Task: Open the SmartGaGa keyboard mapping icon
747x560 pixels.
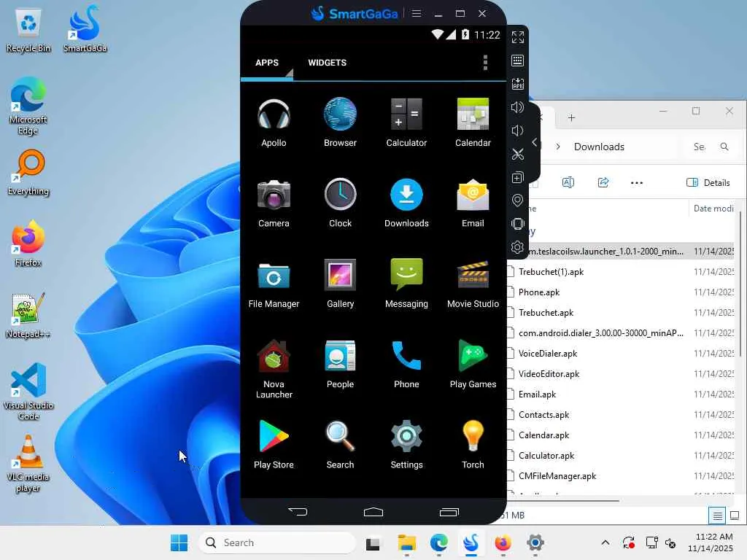Action: pos(517,61)
